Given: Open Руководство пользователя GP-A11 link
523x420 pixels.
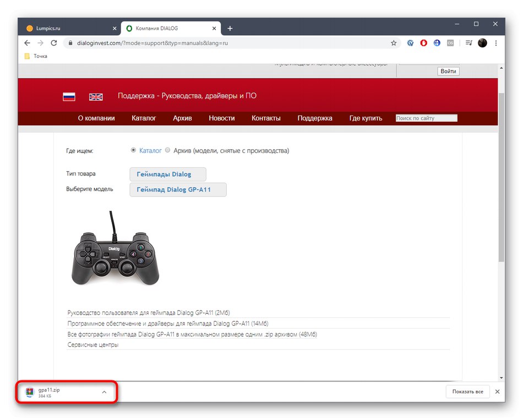Looking at the screenshot, I should pyautogui.click(x=149, y=313).
